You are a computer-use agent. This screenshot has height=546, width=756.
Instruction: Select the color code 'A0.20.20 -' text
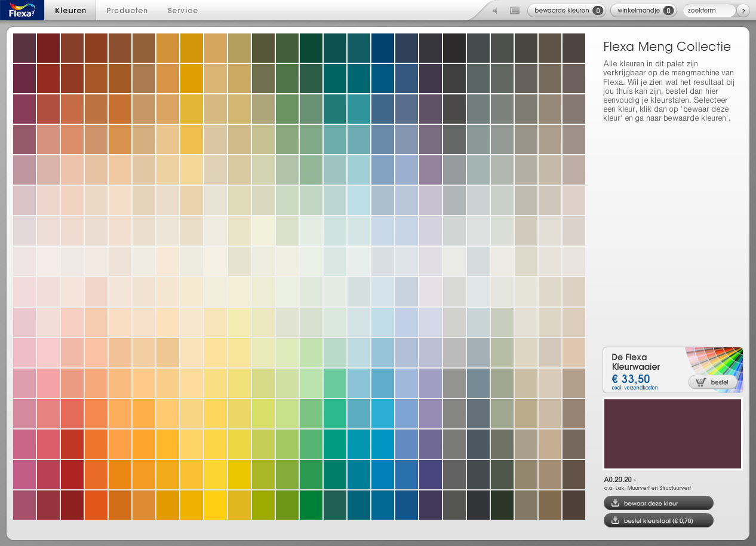620,479
